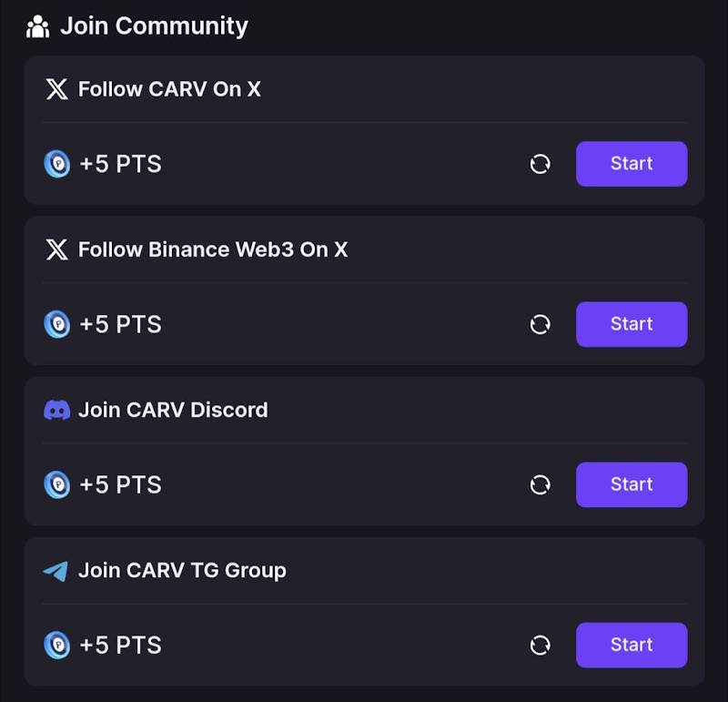Screen dimensions: 728x702
Task: Start the Join CARV Discord task
Action: point(632,485)
